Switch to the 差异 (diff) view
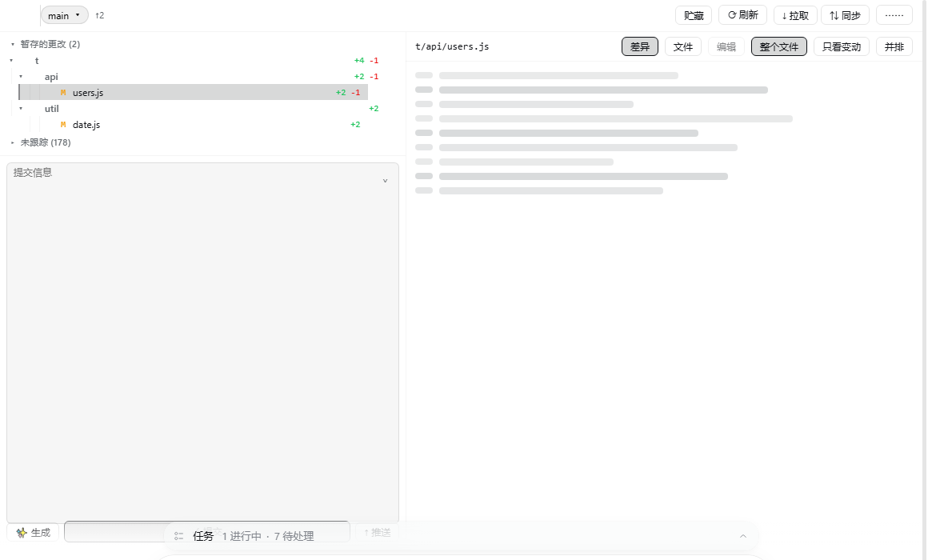928x560 pixels. click(x=640, y=46)
